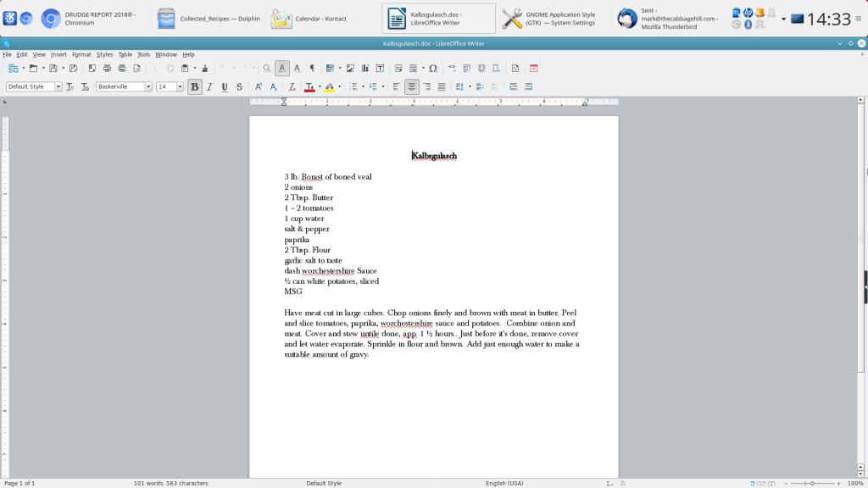The height and width of the screenshot is (488, 868).
Task: Toggle Bold formatting button
Action: [195, 86]
